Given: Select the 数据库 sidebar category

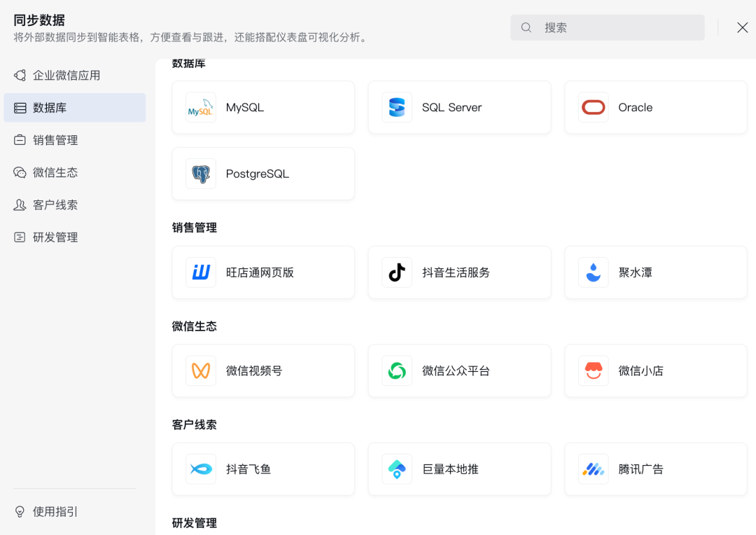Looking at the screenshot, I should (75, 108).
